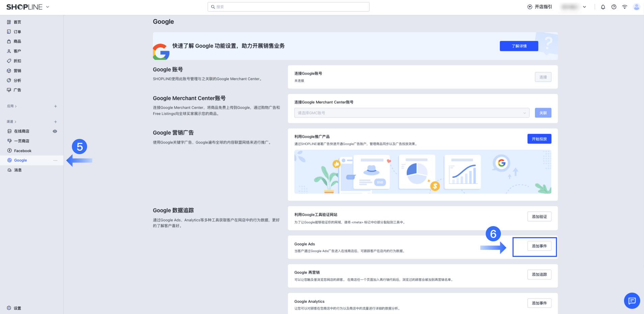Image resolution: width=644 pixels, height=314 pixels.
Task: Toggle the 在线商店 eye preview icon
Action: click(x=55, y=131)
